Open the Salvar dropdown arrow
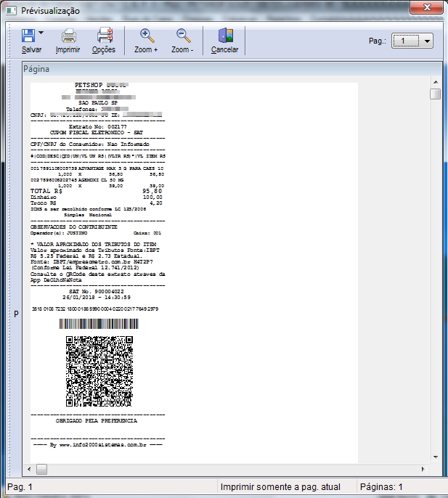 [x=41, y=33]
